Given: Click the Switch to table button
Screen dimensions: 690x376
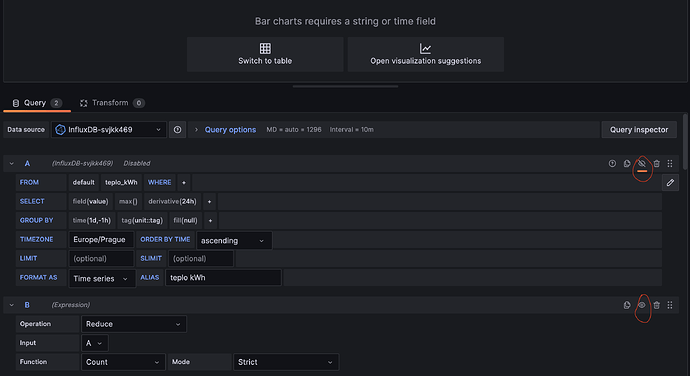Looking at the screenshot, I should 265,55.
